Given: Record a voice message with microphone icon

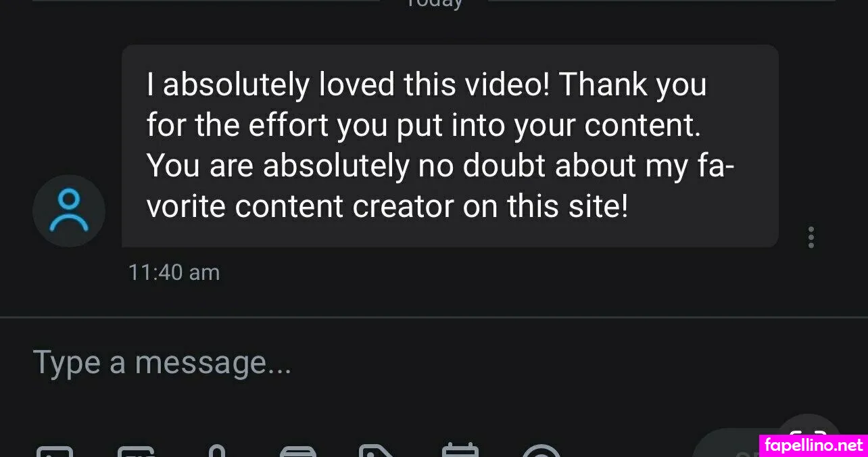Looking at the screenshot, I should [216, 451].
